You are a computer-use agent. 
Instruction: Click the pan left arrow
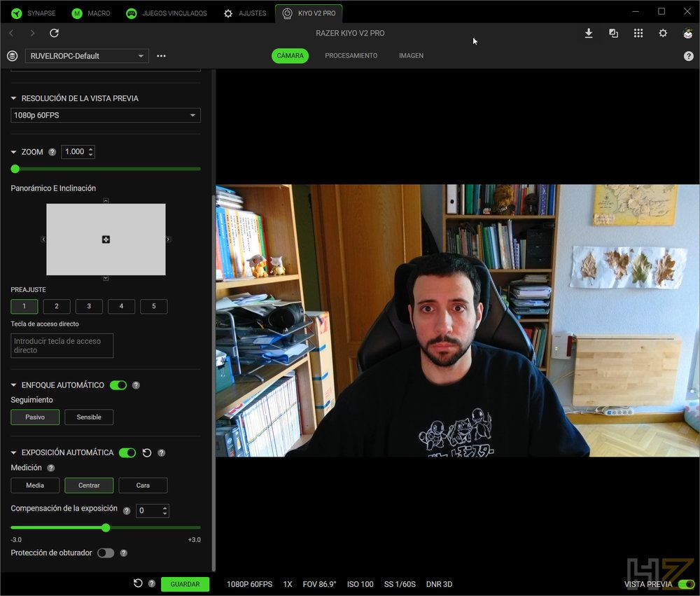coord(43,240)
